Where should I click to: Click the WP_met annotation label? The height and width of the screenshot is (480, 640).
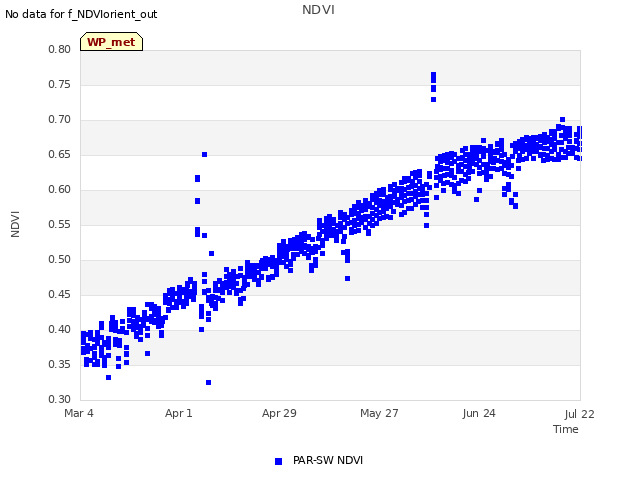111,42
